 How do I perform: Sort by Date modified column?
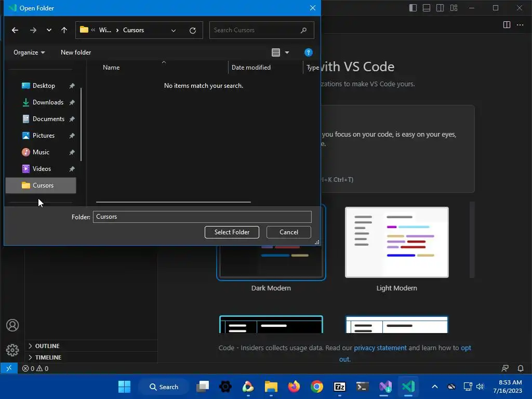pos(251,67)
